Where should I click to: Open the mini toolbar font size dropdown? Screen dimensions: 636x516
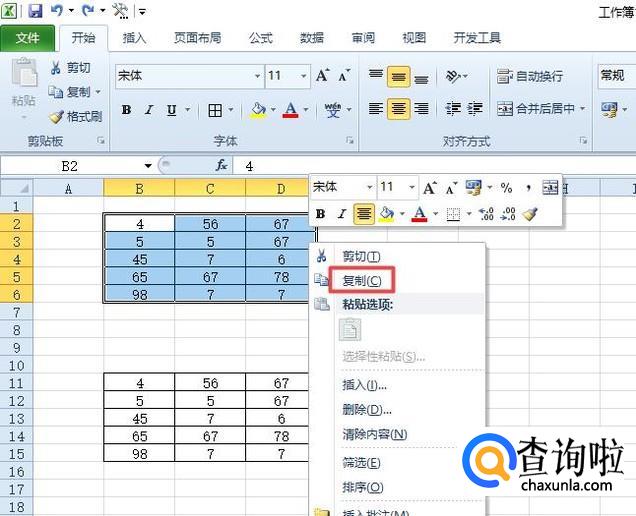pyautogui.click(x=412, y=187)
